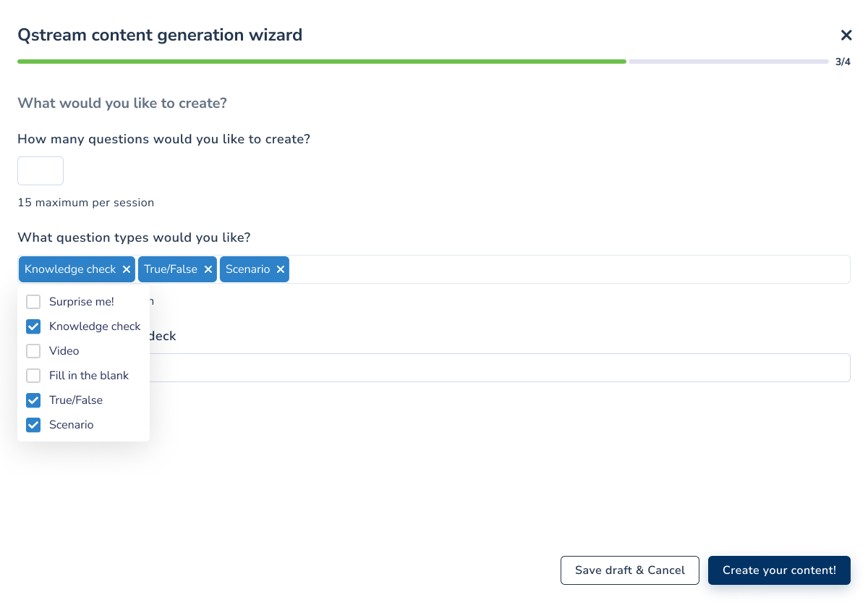Remove the True/False tag
The width and height of the screenshot is (868, 608).
[x=208, y=269]
